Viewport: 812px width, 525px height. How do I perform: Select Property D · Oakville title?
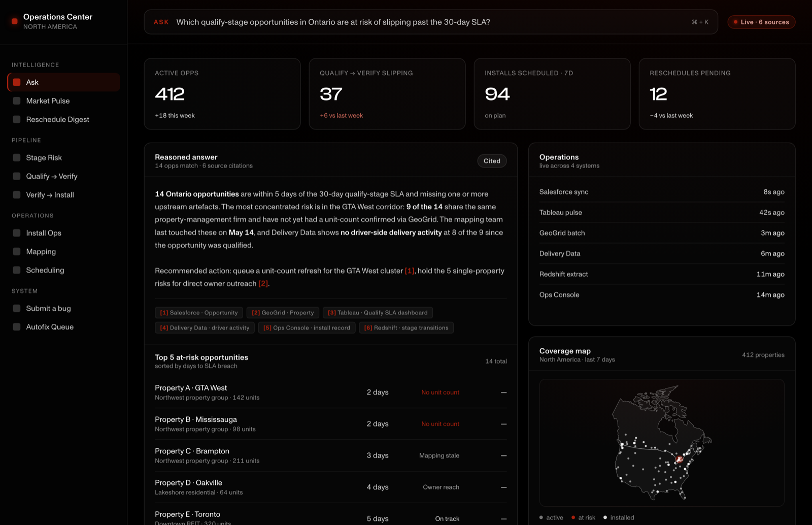tap(188, 483)
